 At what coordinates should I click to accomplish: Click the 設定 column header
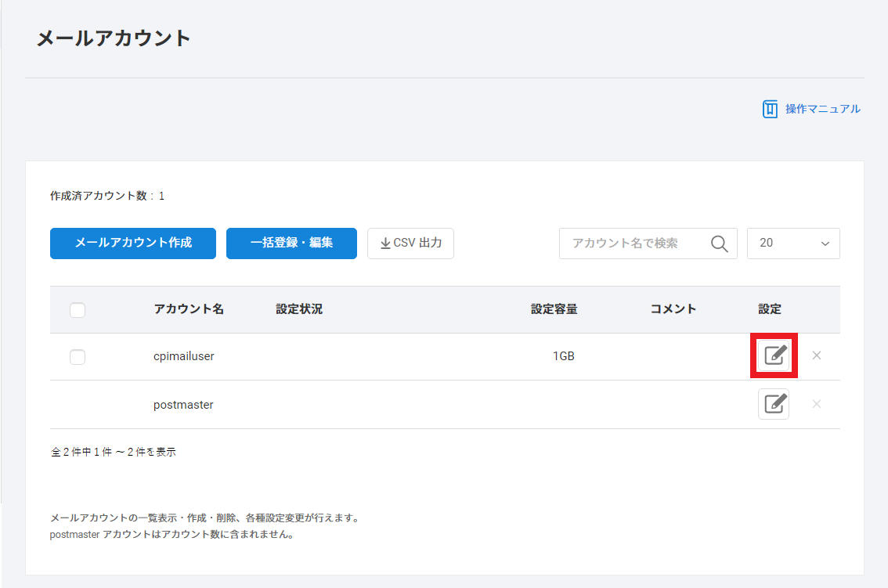770,309
